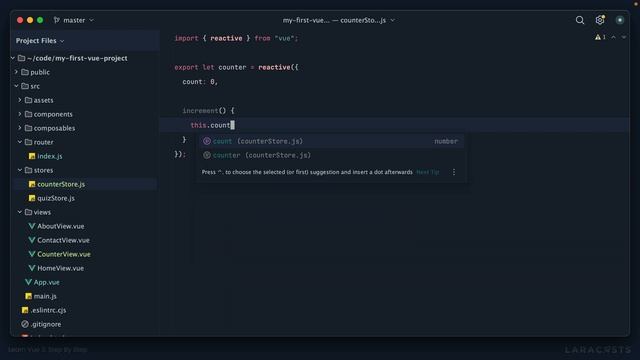This screenshot has width=640, height=360.
Task: Jump to previous highlighted error arrow
Action: [613, 37]
